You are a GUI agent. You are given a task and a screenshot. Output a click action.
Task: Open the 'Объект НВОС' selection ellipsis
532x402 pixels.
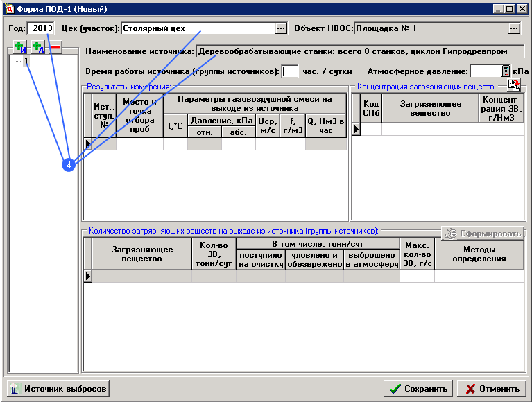tap(513, 28)
